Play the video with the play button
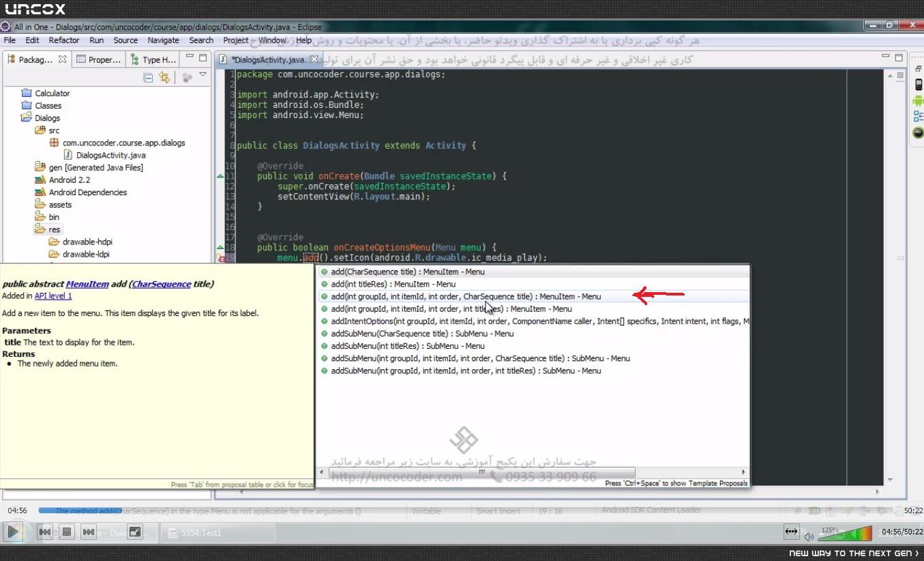The width and height of the screenshot is (924, 561). pos(13,532)
